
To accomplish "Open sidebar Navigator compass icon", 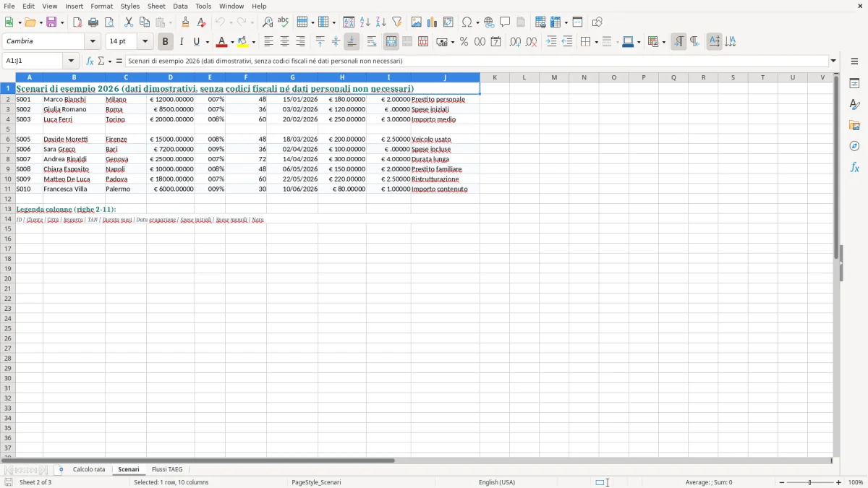I will coord(854,146).
